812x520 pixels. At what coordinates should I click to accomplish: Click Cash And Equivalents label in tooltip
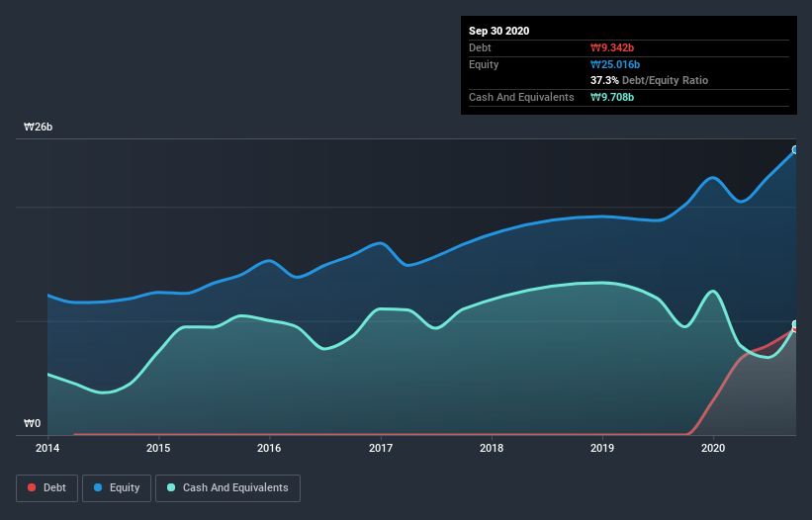pyautogui.click(x=521, y=97)
